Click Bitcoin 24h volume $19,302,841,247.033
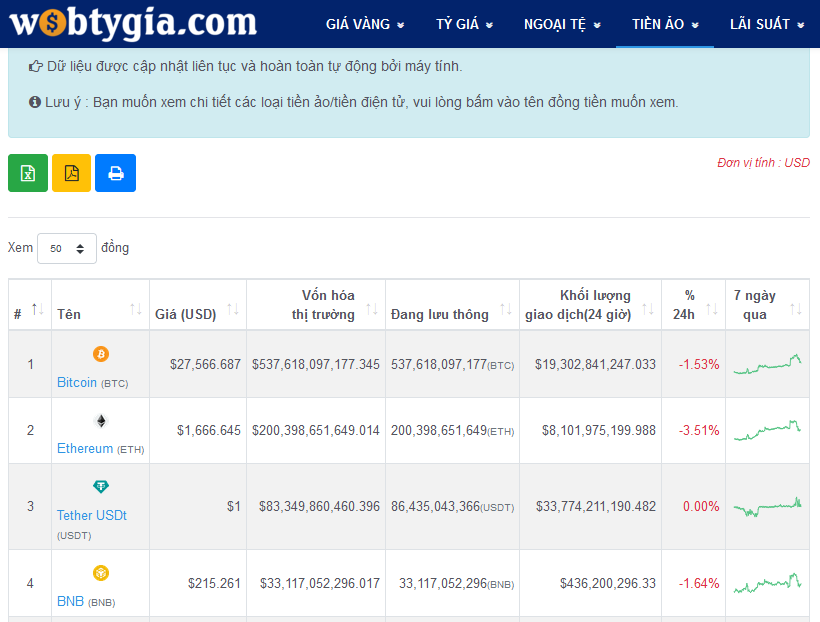Viewport: 820px width, 622px height. pos(595,364)
